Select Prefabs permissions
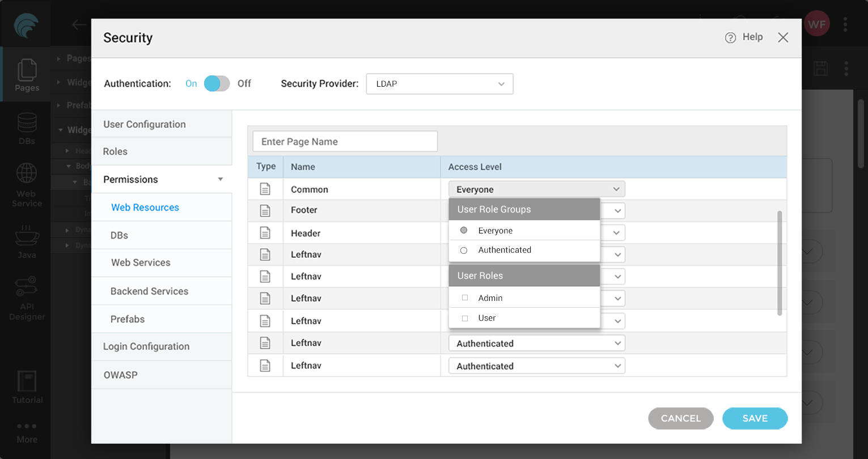The height and width of the screenshot is (459, 868). pos(162,319)
